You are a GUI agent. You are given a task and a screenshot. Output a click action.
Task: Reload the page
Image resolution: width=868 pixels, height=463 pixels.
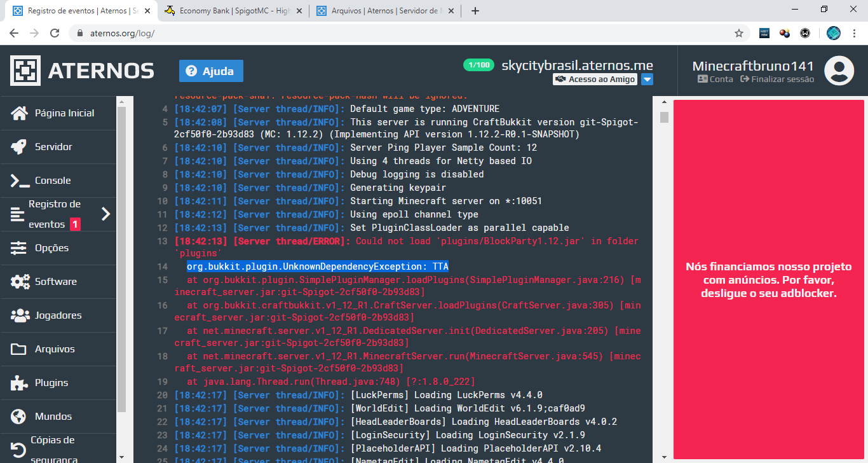(55, 33)
